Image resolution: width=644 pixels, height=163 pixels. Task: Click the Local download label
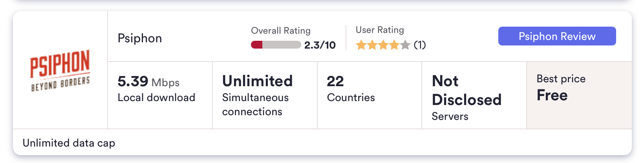click(156, 98)
